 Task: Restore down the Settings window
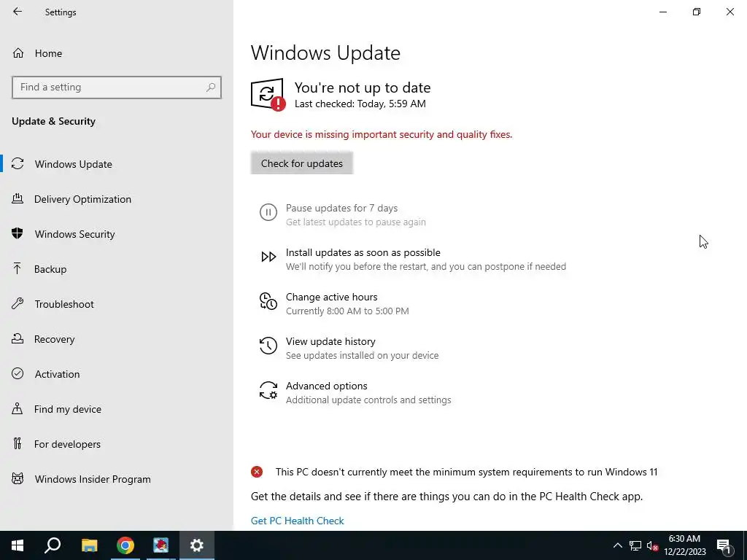[697, 12]
